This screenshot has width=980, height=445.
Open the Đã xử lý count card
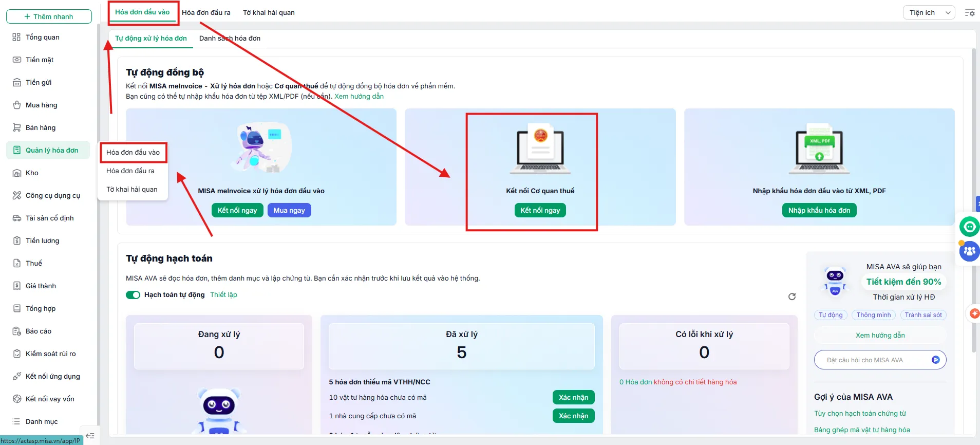point(462,346)
